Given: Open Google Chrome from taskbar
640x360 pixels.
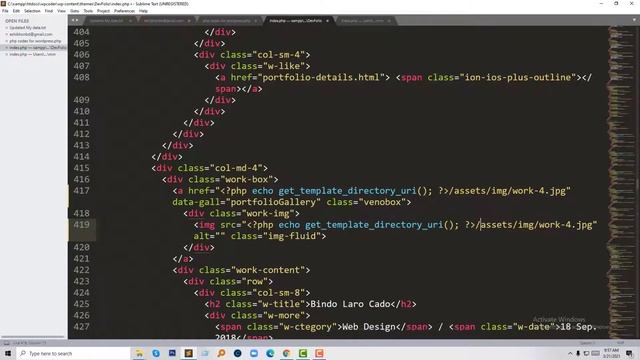Looking at the screenshot, I should click(287, 353).
